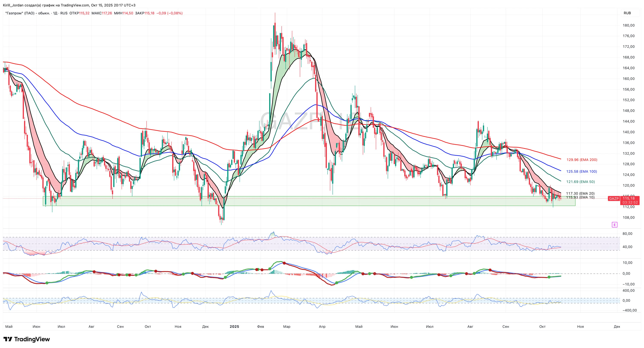The image size is (644, 348).
Task: Click the 112,00 price scale label
Action: pyautogui.click(x=629, y=207)
